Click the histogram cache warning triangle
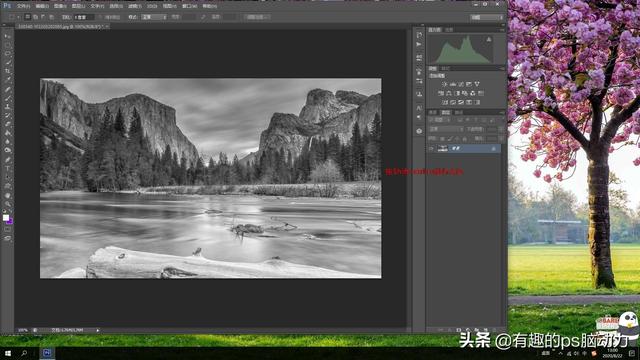 coord(489,40)
